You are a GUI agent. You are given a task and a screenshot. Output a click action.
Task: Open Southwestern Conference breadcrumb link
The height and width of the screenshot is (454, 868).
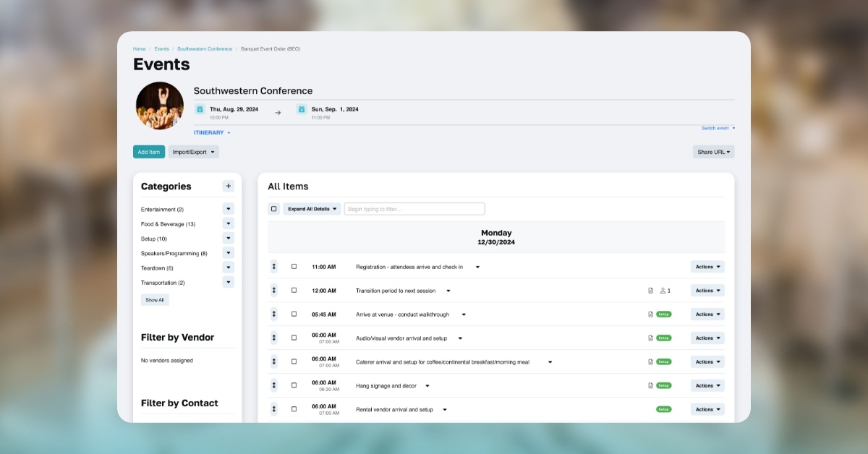click(x=205, y=49)
